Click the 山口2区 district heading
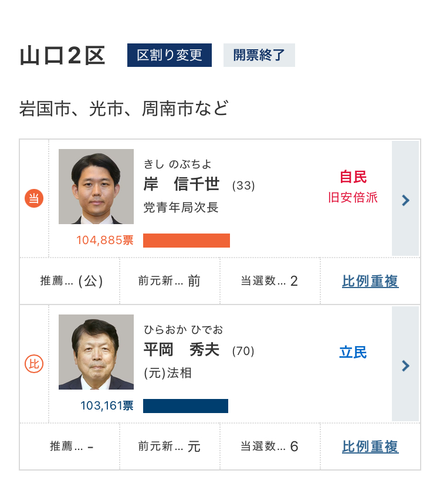The width and height of the screenshot is (440, 504). pyautogui.click(x=63, y=56)
